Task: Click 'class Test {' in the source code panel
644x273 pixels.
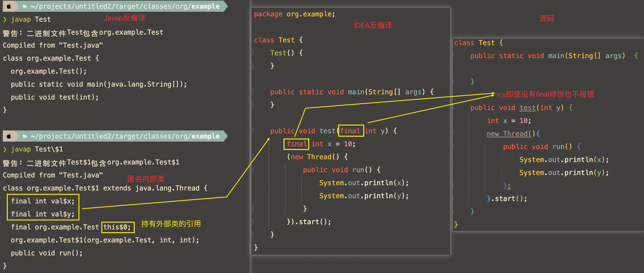Action: (478, 43)
